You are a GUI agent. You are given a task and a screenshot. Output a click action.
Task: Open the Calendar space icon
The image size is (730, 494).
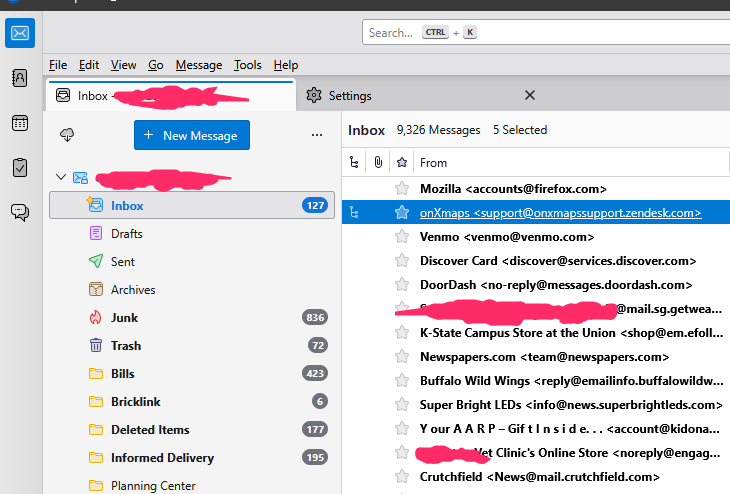point(20,123)
